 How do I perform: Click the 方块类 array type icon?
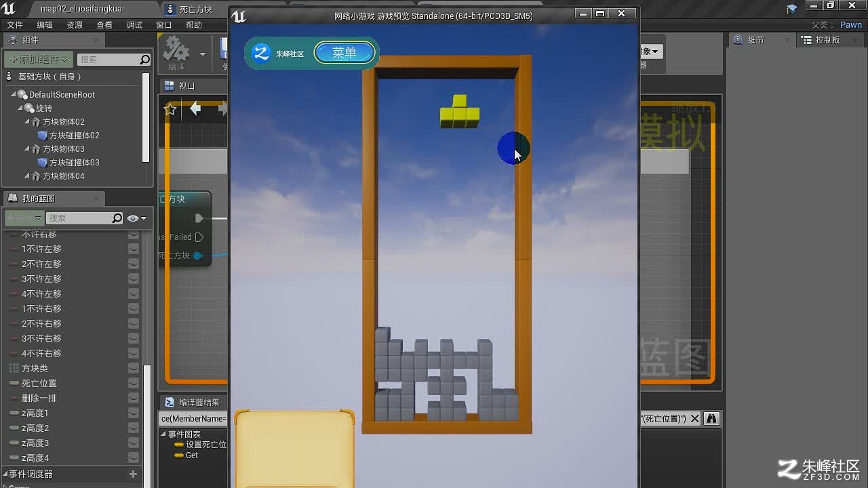point(14,369)
